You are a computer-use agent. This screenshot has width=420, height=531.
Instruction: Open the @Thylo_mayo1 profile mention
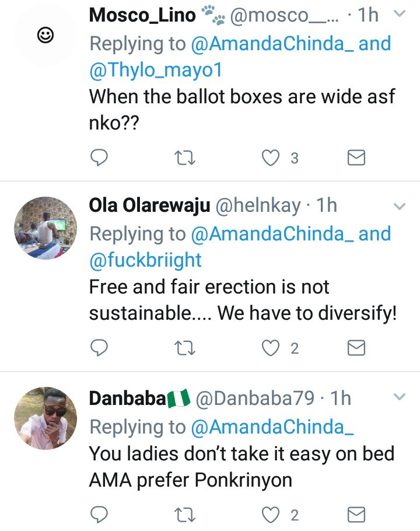pyautogui.click(x=156, y=69)
